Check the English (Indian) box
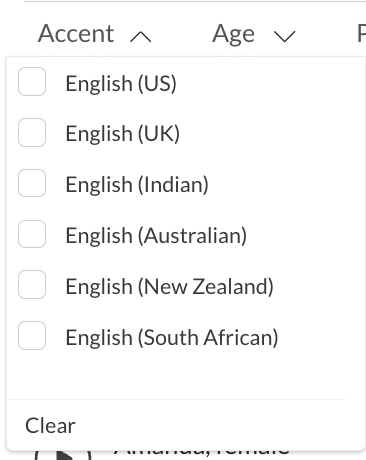The width and height of the screenshot is (366, 460). (32, 183)
